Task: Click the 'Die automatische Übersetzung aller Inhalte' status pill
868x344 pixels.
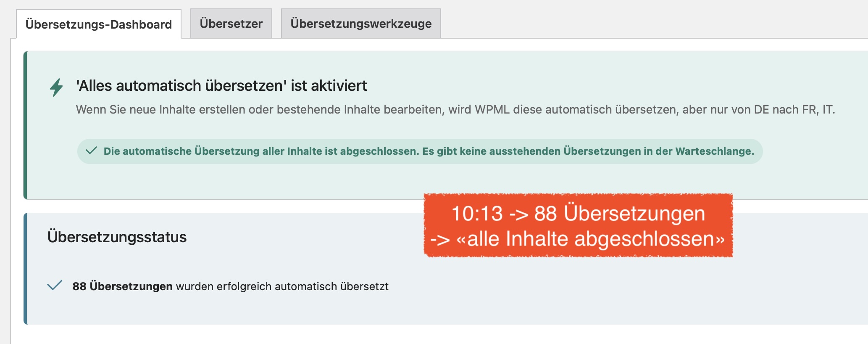Action: 419,151
